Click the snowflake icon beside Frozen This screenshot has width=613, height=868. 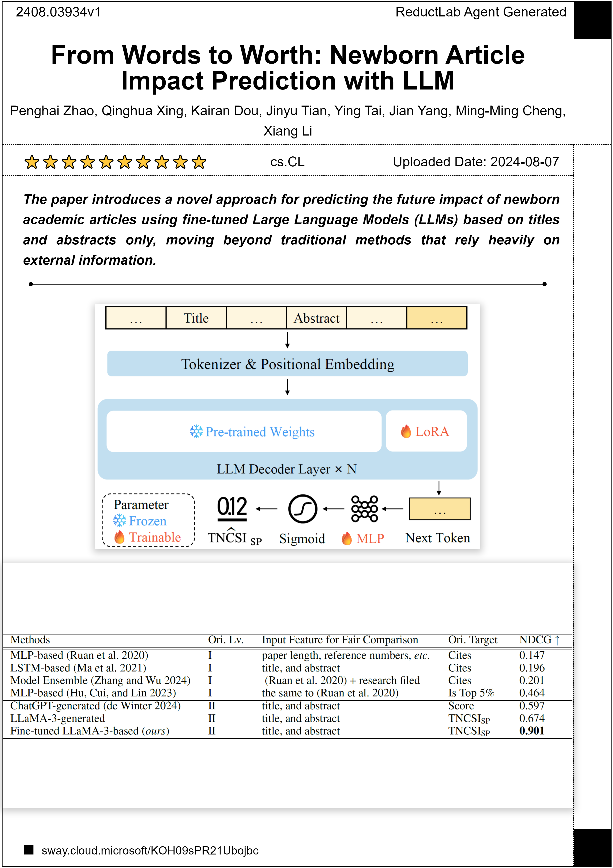(x=120, y=521)
